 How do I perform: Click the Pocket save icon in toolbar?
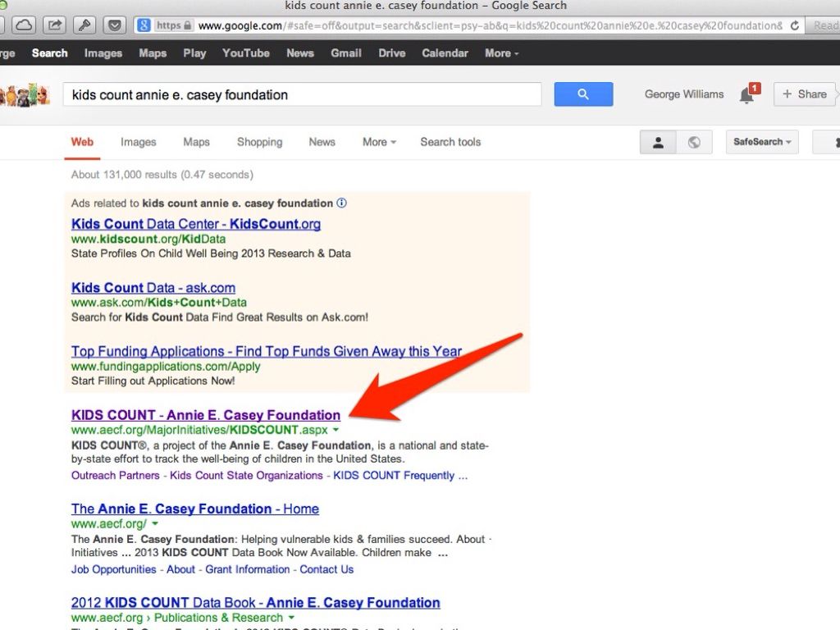point(114,25)
